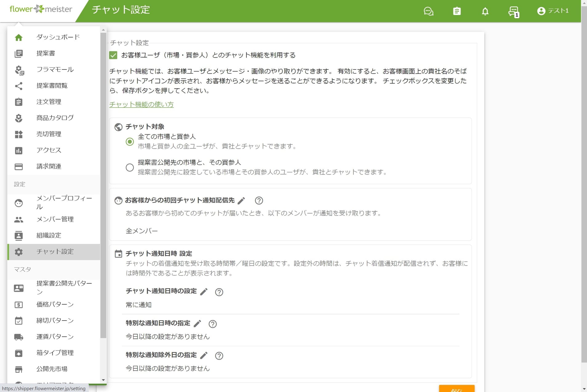
Task: Edit the 初回チャット通知配信先 with pencil icon
Action: point(242,201)
